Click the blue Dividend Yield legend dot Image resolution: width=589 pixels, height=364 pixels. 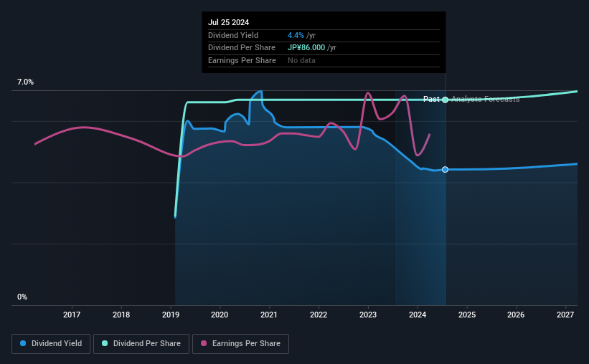pos(23,343)
